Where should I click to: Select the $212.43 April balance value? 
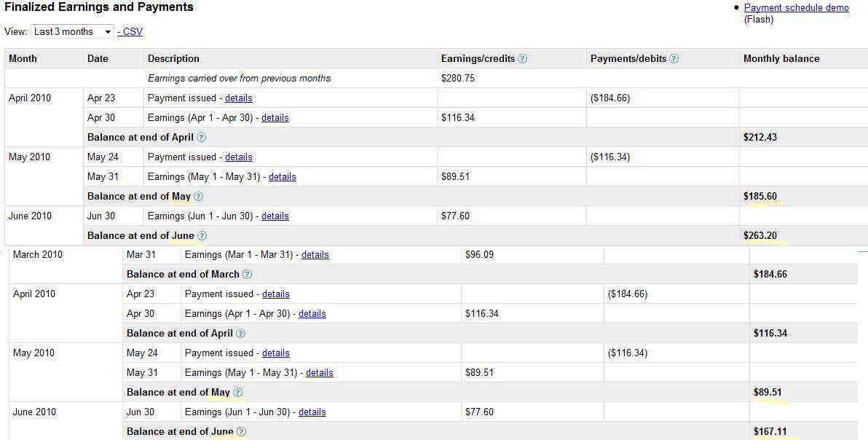[x=760, y=137]
